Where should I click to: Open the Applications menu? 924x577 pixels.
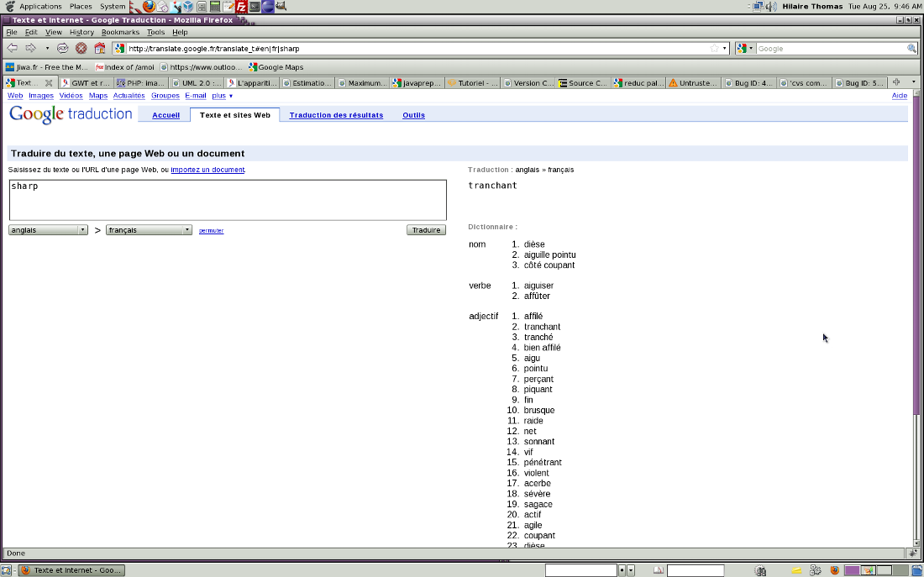(x=40, y=7)
